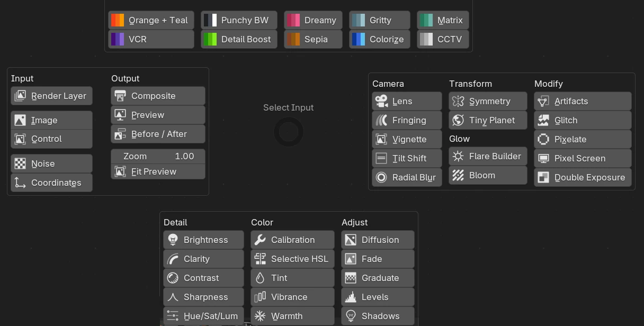The image size is (644, 326).
Task: Add the Levels adjust node
Action: (x=378, y=297)
